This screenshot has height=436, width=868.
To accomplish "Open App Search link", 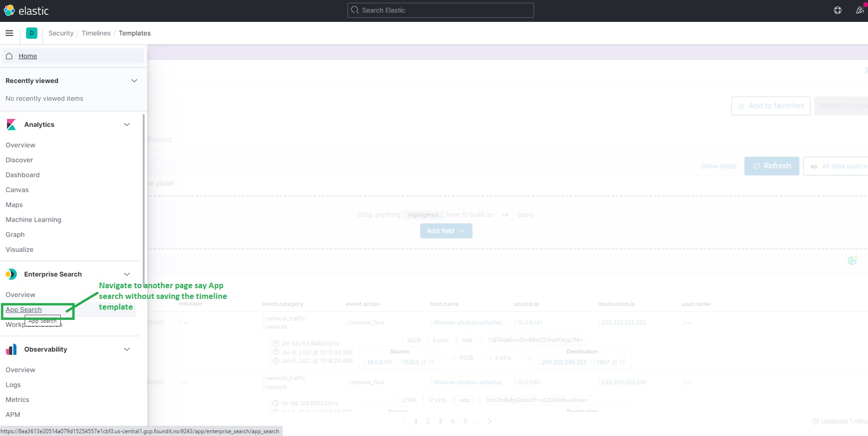I will pyautogui.click(x=24, y=310).
